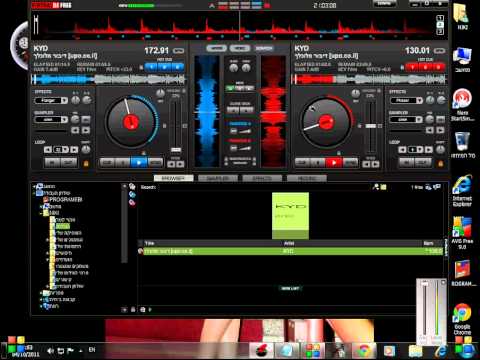Viewport: 480px width, 360px height.
Task: Click the right deck red turntable platter
Action: (x=326, y=122)
